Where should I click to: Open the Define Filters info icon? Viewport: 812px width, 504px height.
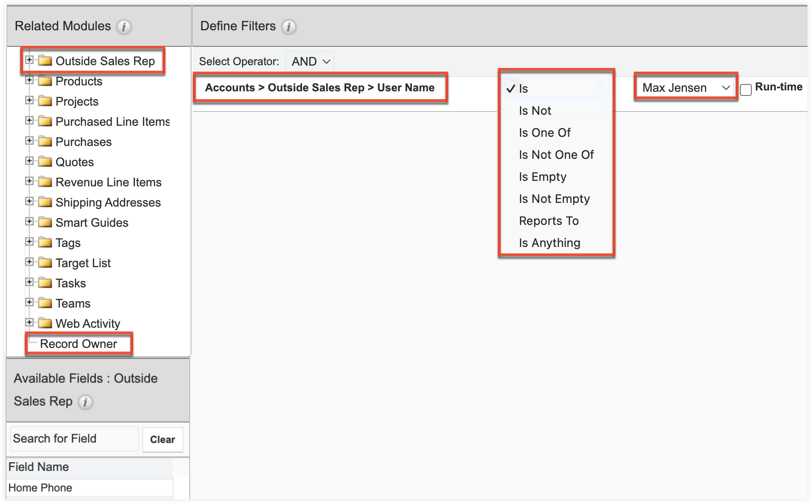pos(288,27)
